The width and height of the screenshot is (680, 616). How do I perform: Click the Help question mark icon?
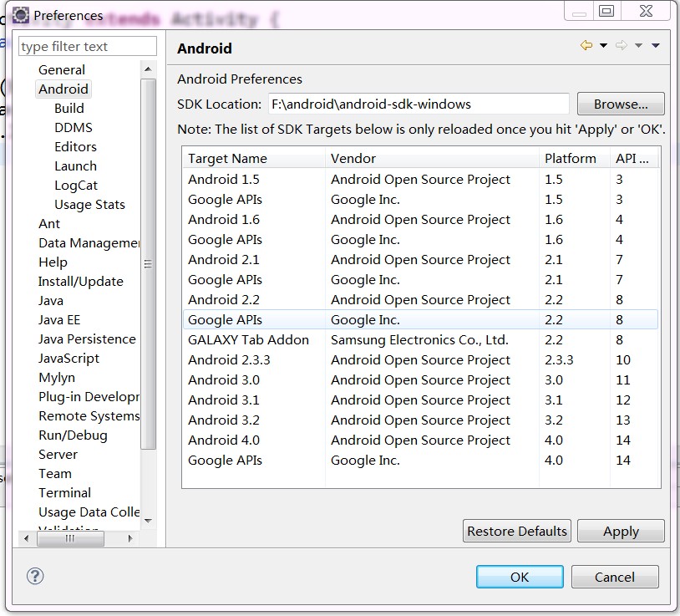[35, 576]
